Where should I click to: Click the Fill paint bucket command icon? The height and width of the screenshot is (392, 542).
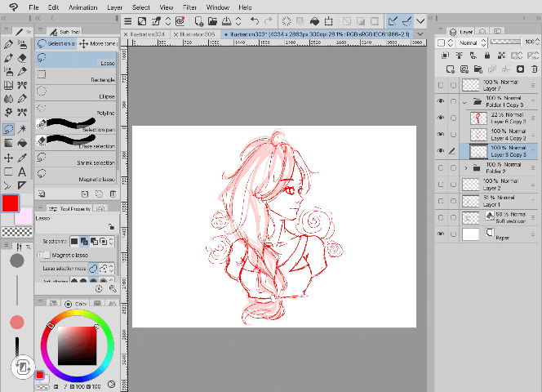[x=314, y=21]
